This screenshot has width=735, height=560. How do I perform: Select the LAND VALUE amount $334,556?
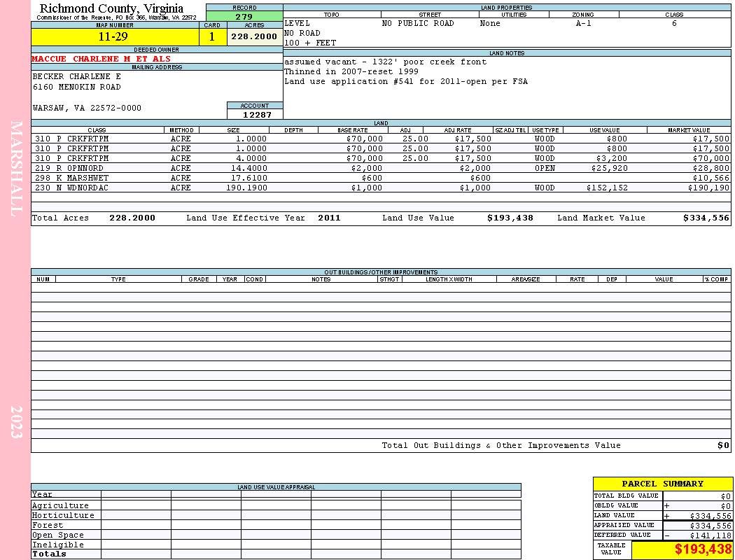click(710, 516)
